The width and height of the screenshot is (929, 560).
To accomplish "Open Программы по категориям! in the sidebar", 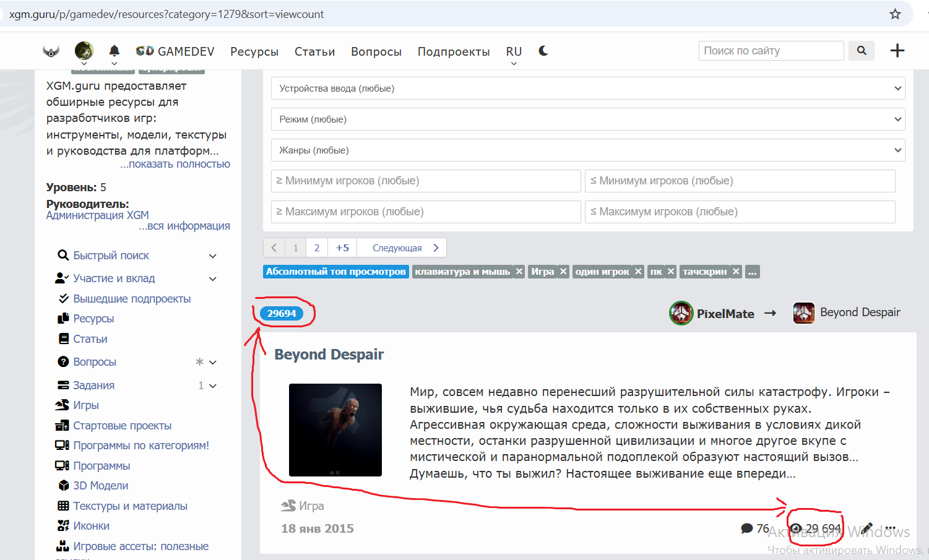I will 141,446.
